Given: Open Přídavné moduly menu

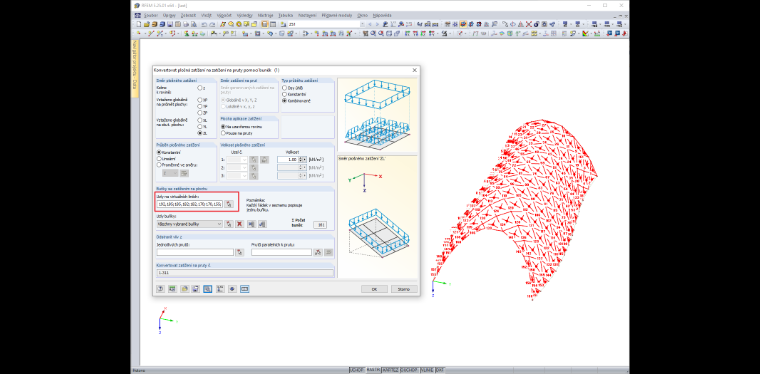Looking at the screenshot, I should point(338,16).
